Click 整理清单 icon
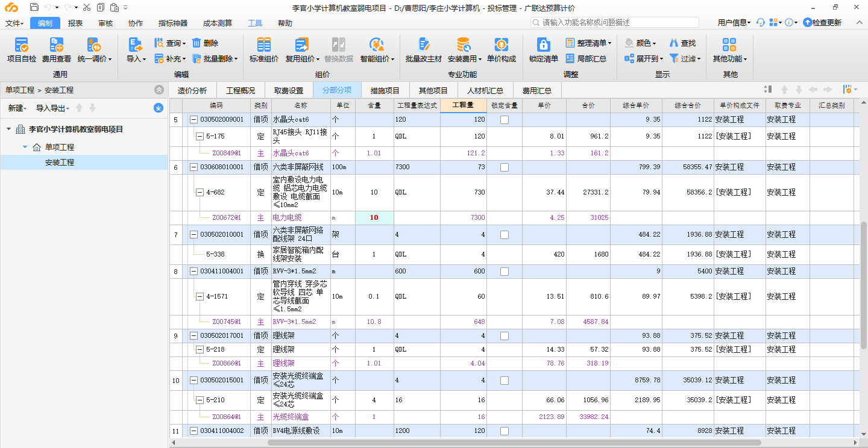This screenshot has height=448, width=868. 570,43
